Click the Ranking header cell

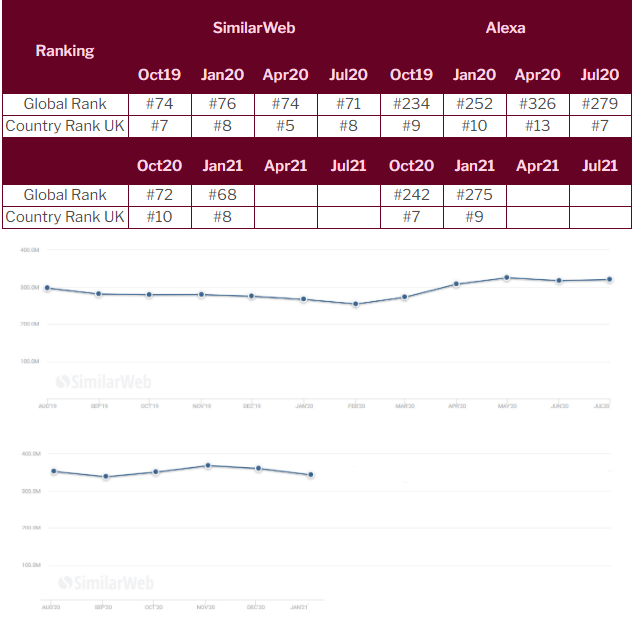pos(65,50)
